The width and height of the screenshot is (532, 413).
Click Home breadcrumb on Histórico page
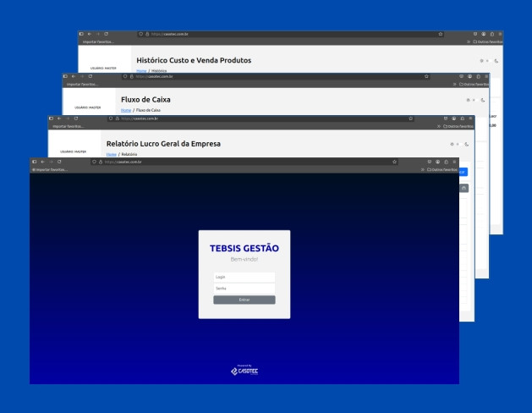[141, 70]
